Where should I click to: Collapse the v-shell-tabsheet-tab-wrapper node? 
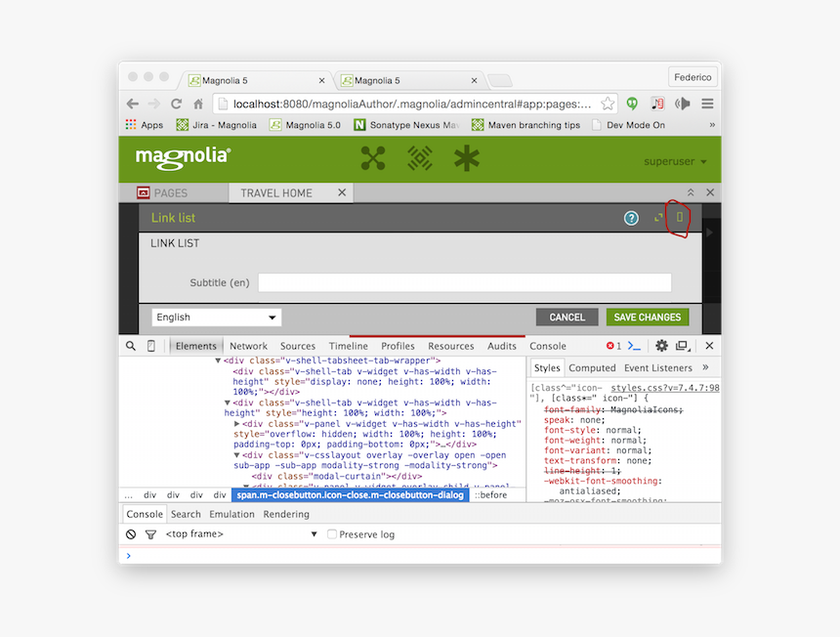tap(218, 361)
